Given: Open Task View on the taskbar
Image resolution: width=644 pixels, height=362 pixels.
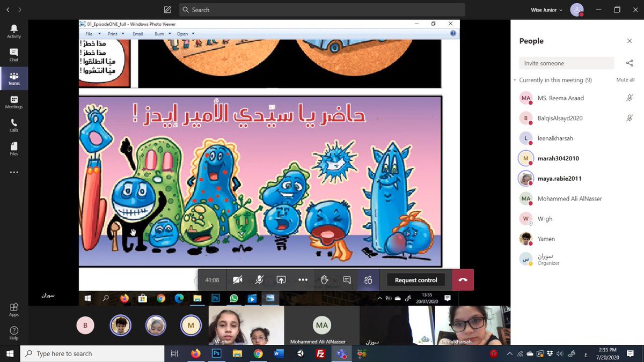Looking at the screenshot, I should point(174,353).
